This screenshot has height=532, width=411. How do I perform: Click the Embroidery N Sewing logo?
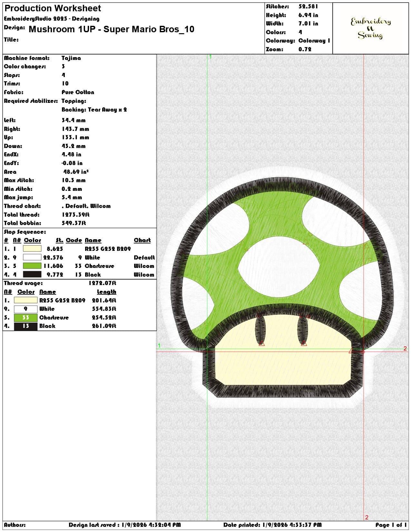point(371,28)
